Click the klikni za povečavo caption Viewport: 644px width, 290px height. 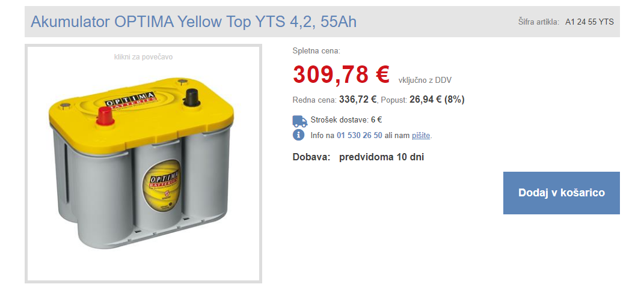[x=143, y=57]
